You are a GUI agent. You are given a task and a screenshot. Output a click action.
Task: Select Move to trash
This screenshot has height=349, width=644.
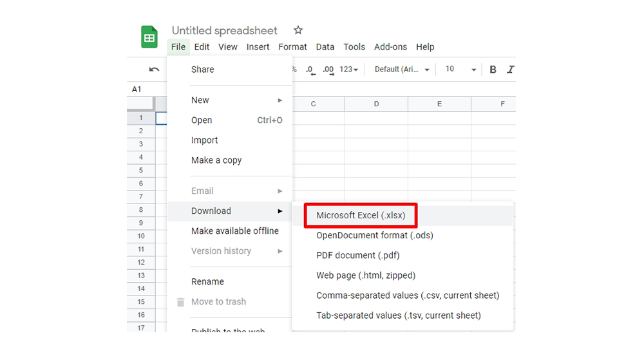click(x=230, y=302)
